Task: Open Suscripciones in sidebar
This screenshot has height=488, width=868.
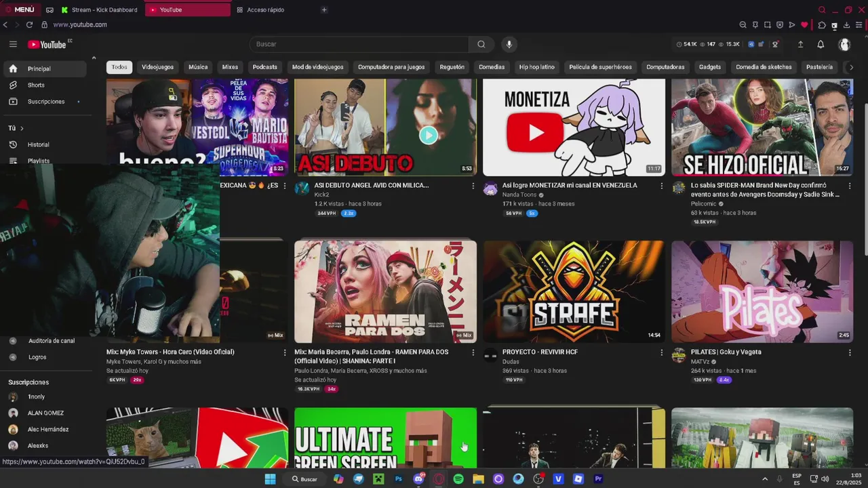Action: (43, 102)
